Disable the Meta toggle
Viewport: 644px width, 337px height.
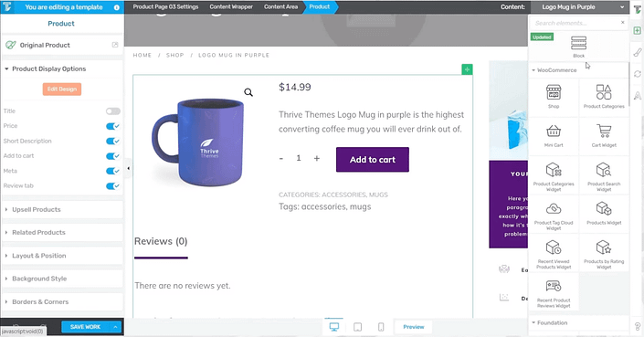coord(112,171)
